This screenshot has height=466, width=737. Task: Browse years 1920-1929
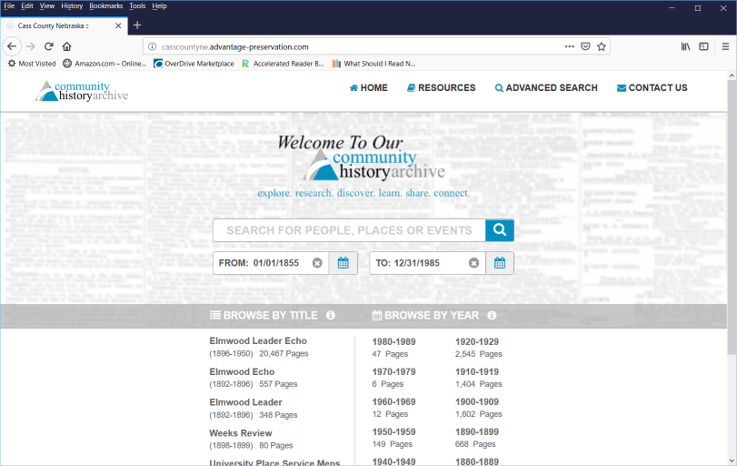[477, 342]
